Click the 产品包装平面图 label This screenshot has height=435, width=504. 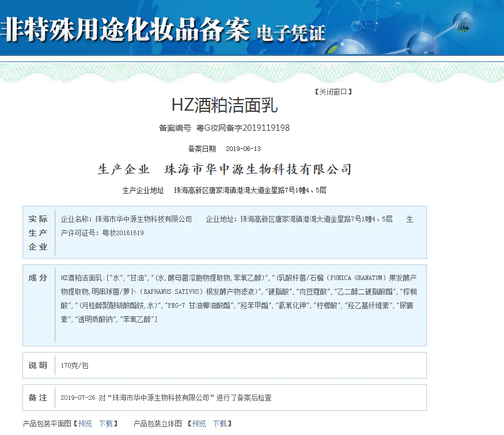click(47, 423)
